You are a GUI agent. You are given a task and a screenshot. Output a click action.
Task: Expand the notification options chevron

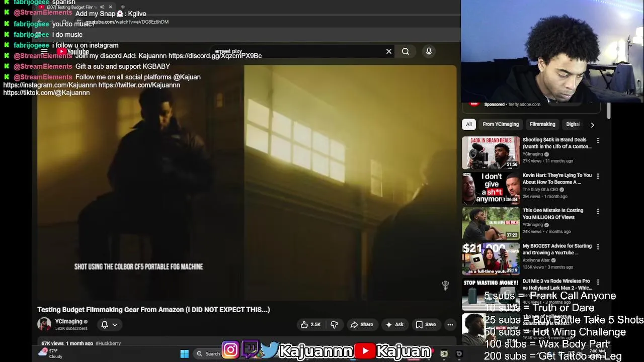(115, 325)
